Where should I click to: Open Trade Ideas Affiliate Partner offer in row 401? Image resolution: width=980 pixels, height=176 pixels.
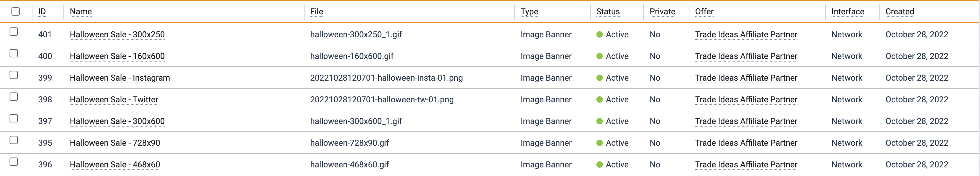pos(746,35)
